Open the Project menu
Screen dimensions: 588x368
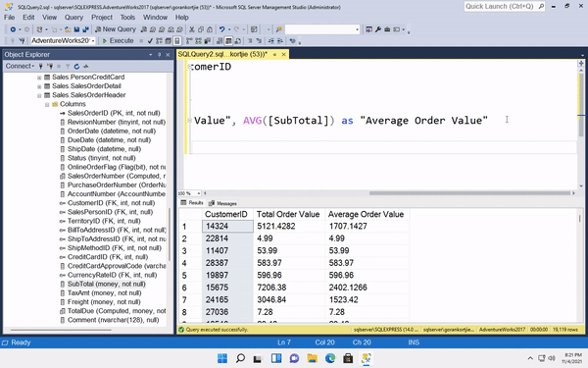[x=102, y=18]
